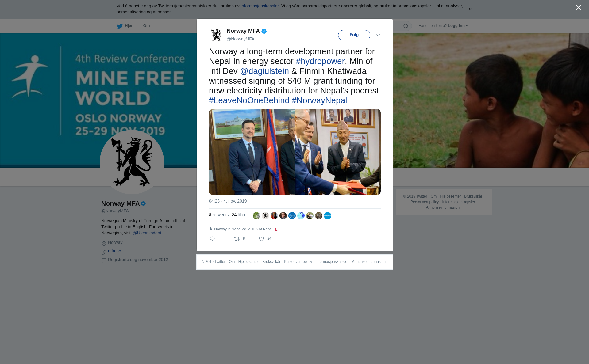The image size is (589, 364).
Task: Click the reply speech bubble icon
Action: (x=212, y=239)
